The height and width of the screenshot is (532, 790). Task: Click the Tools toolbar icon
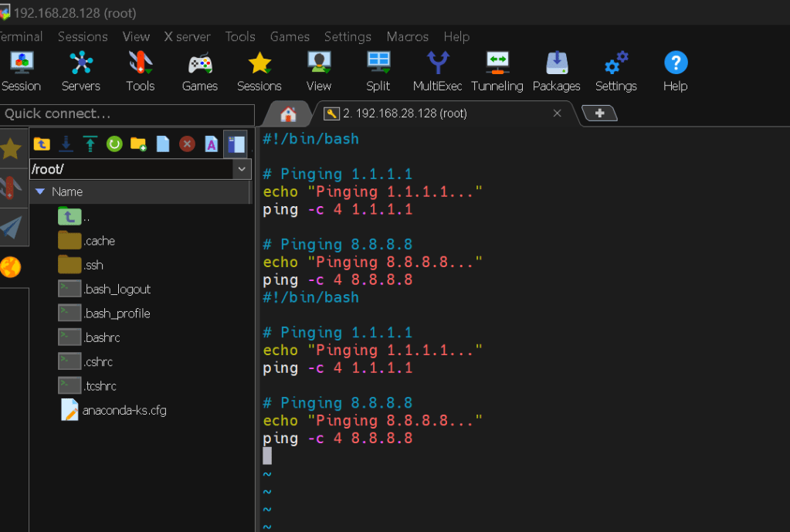140,72
